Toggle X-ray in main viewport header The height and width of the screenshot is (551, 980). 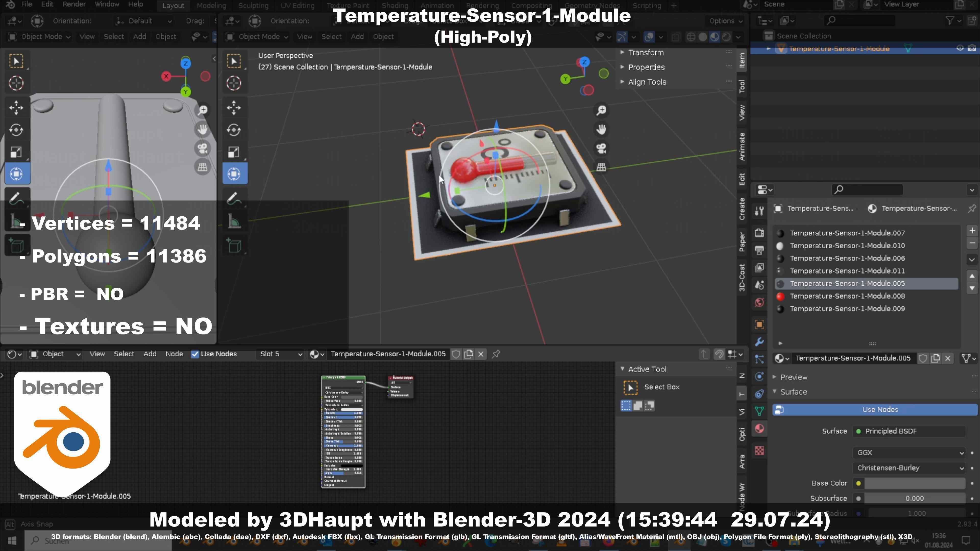point(676,37)
